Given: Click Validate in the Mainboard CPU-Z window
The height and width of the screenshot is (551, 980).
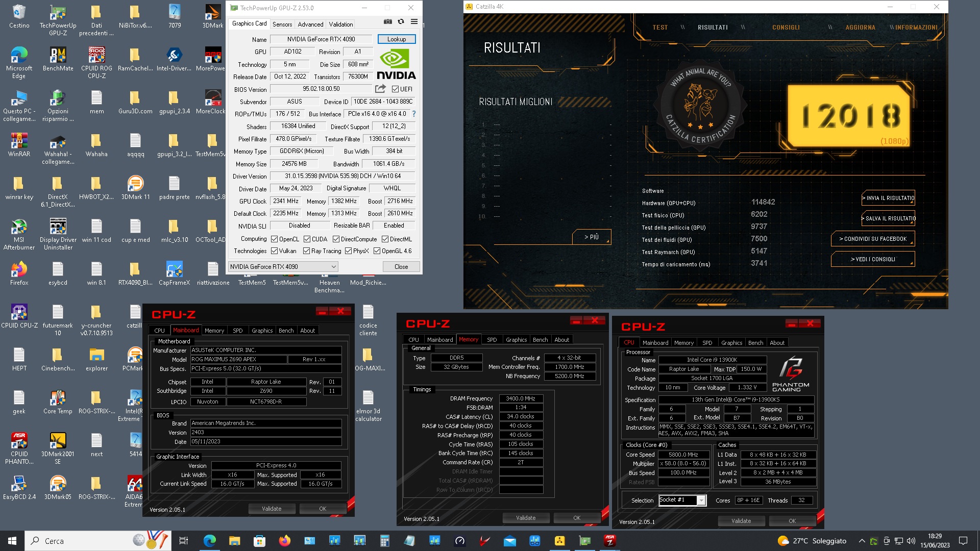Looking at the screenshot, I should pos(272,509).
